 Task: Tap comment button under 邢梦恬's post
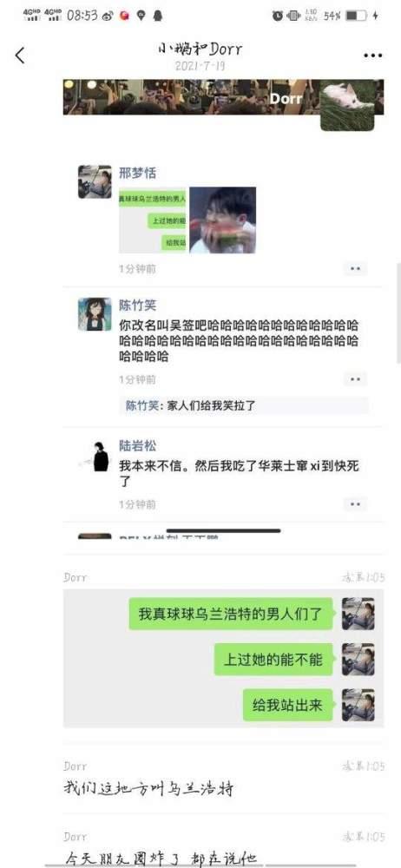click(x=355, y=269)
